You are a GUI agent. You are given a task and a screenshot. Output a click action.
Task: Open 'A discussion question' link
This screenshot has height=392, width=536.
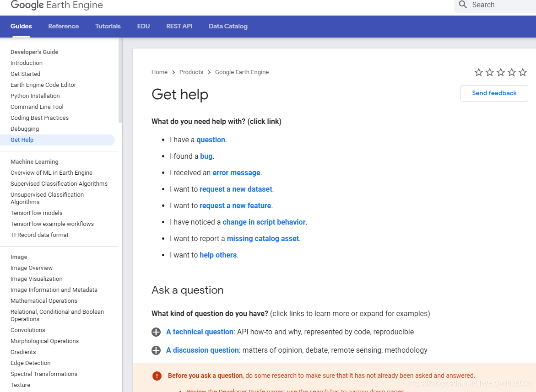[x=202, y=350]
